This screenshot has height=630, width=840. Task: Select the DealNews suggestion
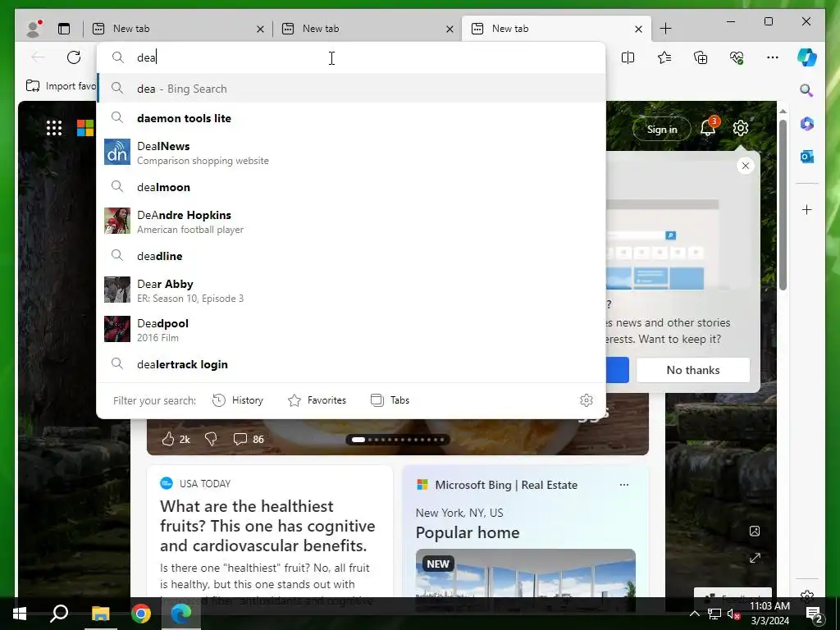coord(351,153)
